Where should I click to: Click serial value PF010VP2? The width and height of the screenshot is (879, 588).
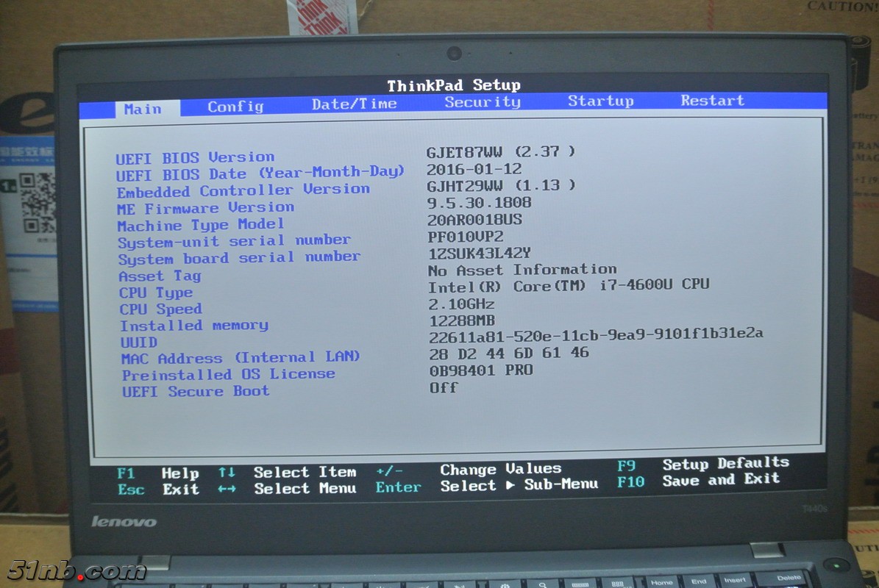pyautogui.click(x=466, y=237)
